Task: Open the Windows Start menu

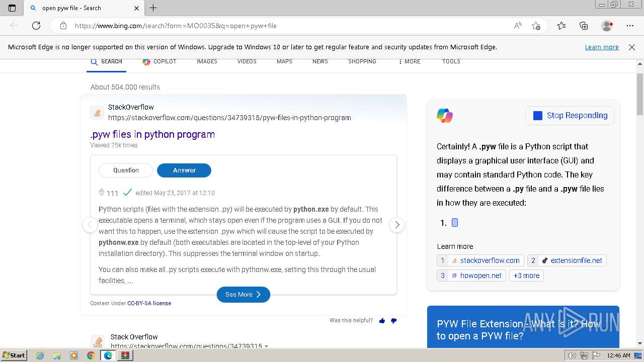Action: point(14,355)
